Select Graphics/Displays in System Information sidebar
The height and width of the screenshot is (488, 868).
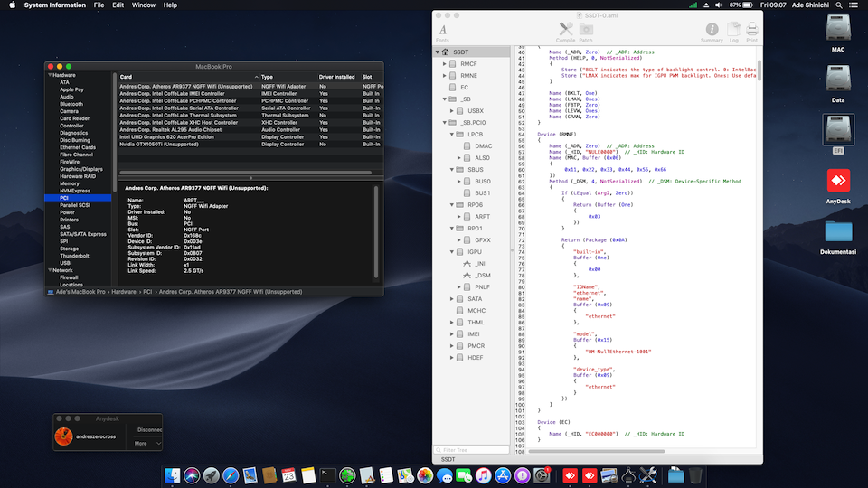(80, 169)
